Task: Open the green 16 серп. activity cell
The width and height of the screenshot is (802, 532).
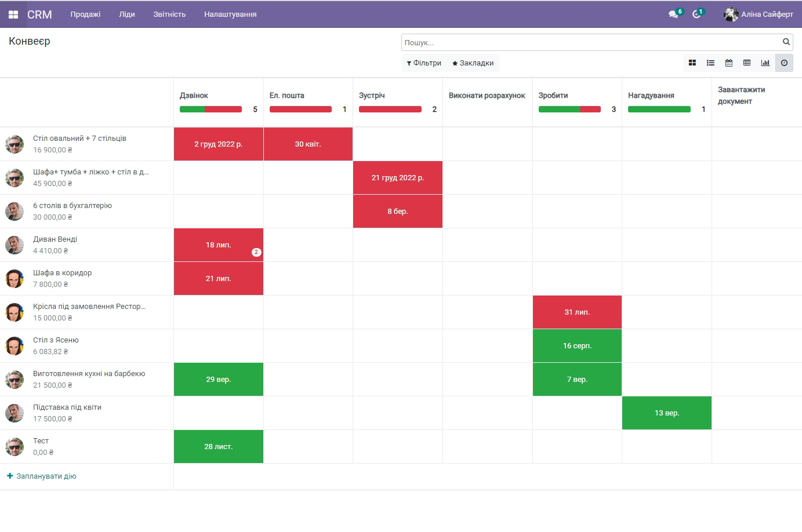Action: coord(577,346)
